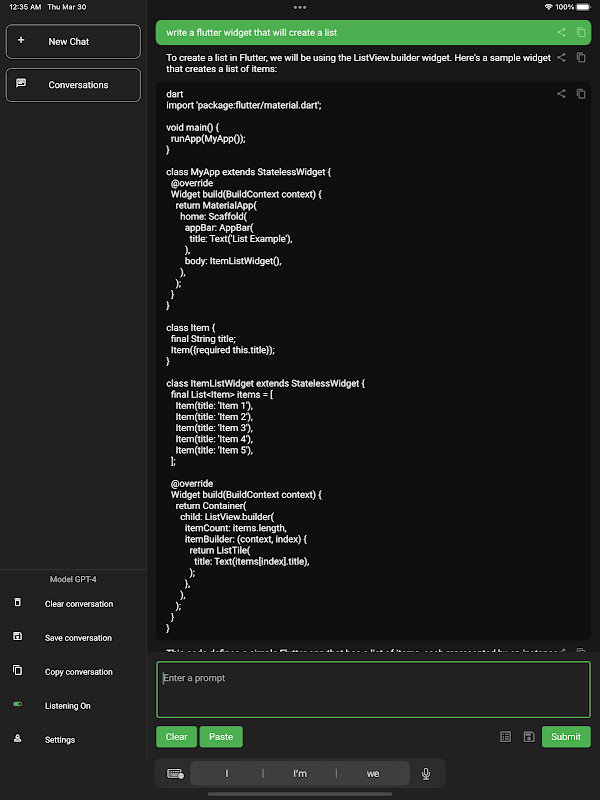Copy the green user prompt message
600x800 pixels.
pos(581,32)
